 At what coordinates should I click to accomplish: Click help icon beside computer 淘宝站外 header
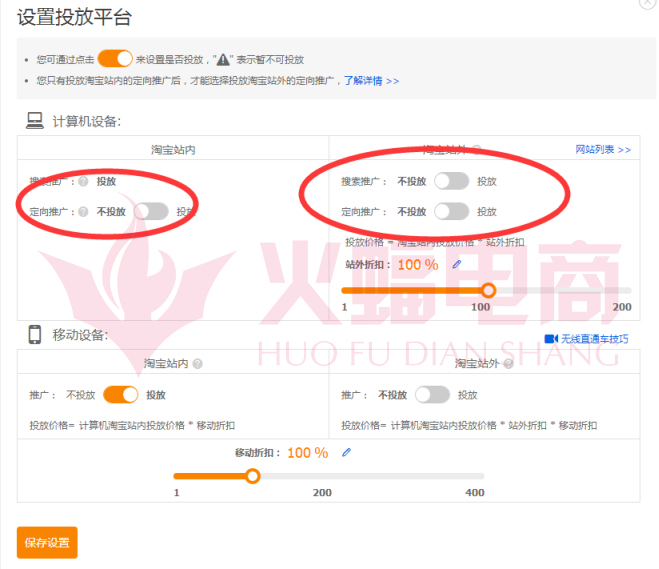coord(477,150)
